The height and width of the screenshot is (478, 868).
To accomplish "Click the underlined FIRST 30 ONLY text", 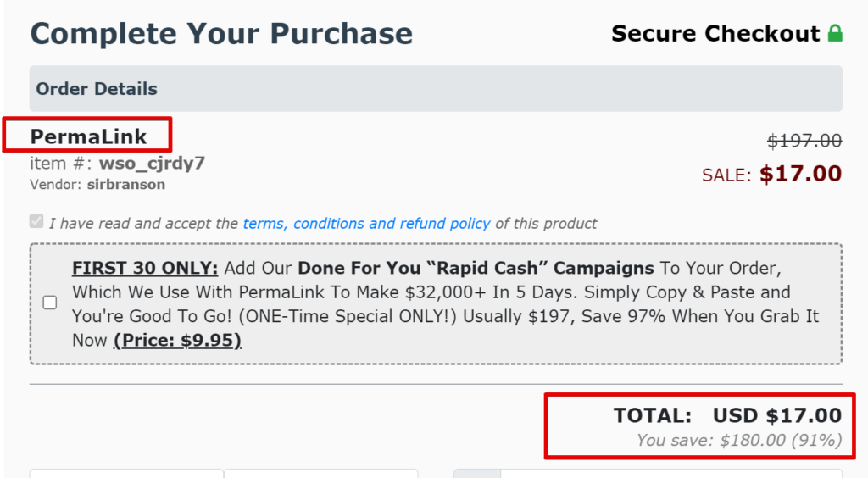I will (145, 269).
